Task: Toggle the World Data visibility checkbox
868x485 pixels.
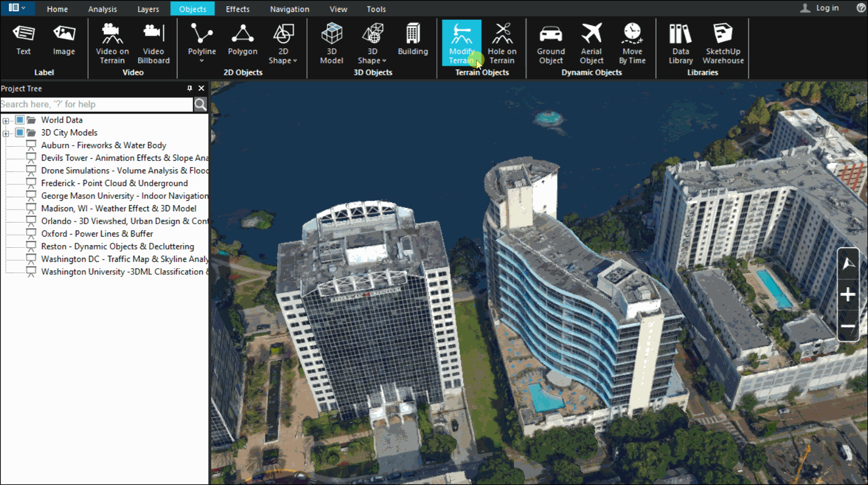Action: (x=20, y=120)
